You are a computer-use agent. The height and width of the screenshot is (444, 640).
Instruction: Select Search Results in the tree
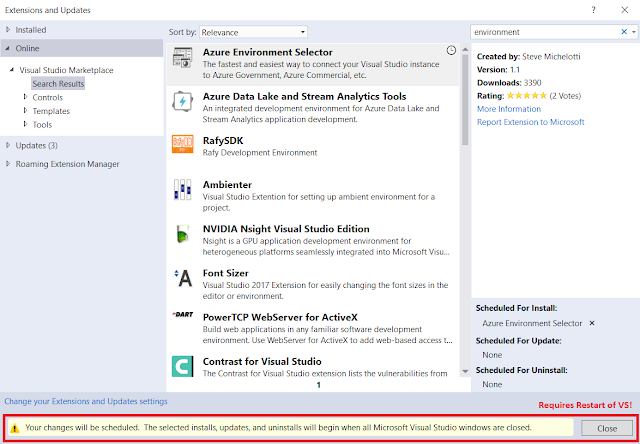(x=58, y=84)
